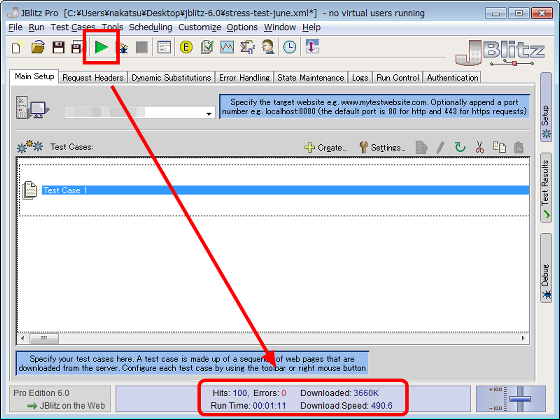Stop the running test
The height and width of the screenshot is (420, 560).
pos(142,47)
